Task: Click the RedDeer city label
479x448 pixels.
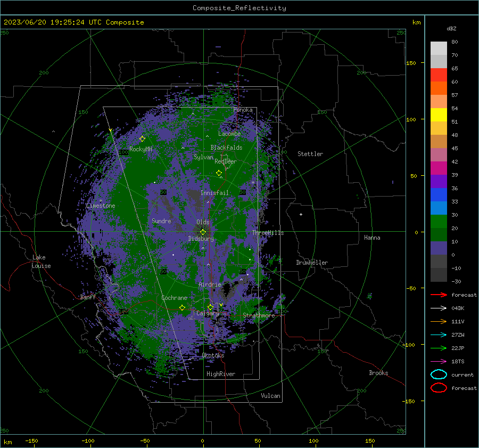Action: (x=226, y=161)
